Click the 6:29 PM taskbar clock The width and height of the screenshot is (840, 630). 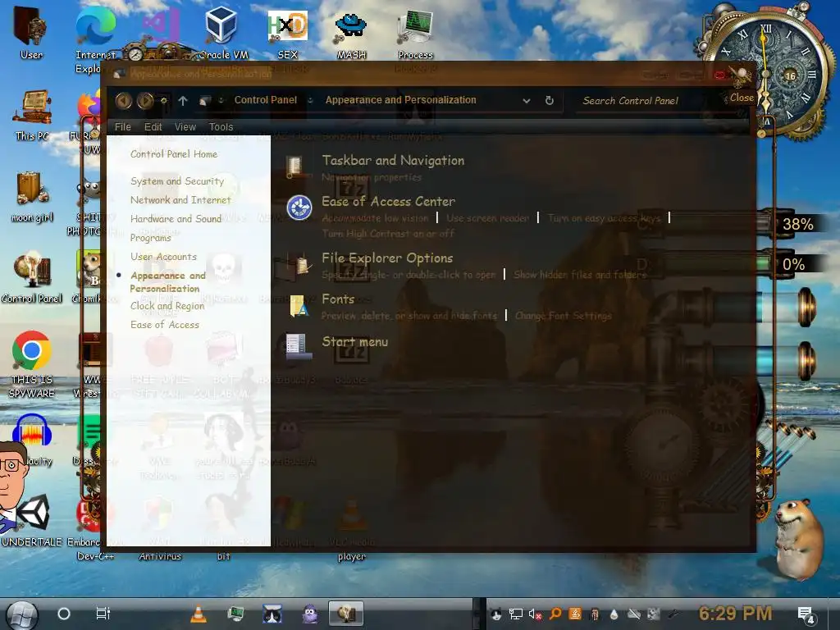tap(735, 613)
